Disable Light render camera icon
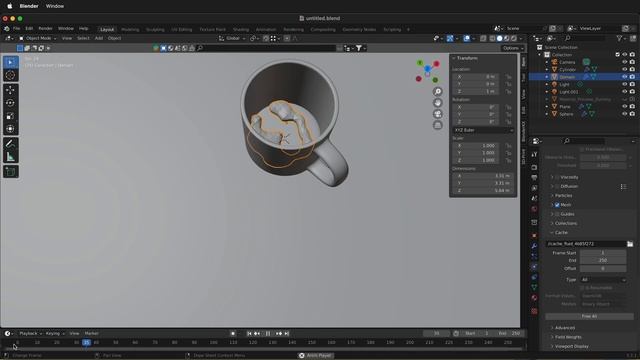The image size is (640, 360). tap(632, 84)
